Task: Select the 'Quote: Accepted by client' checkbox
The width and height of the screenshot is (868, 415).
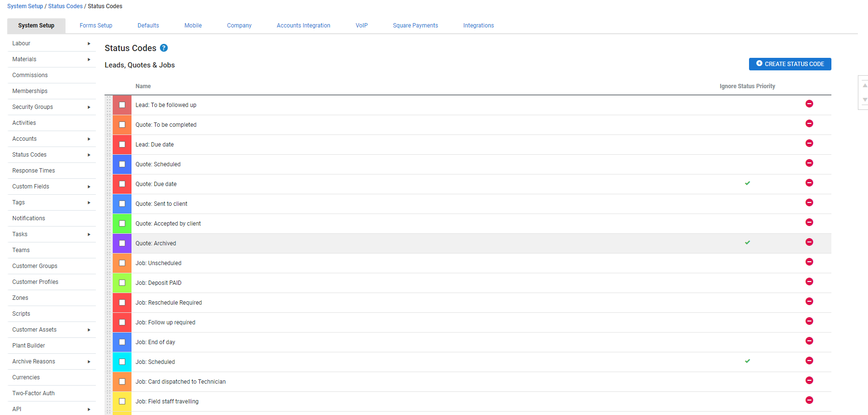Action: 122,224
